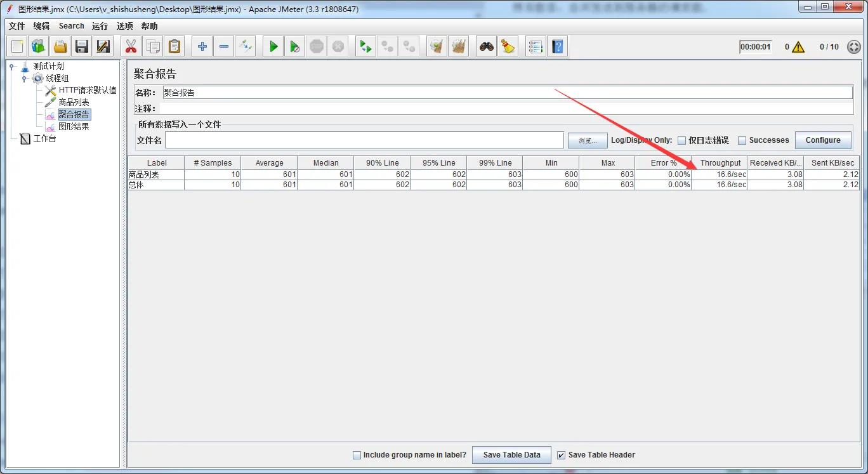Collapse the 线程组 tree node handle
This screenshot has height=474, width=868.
(24, 78)
